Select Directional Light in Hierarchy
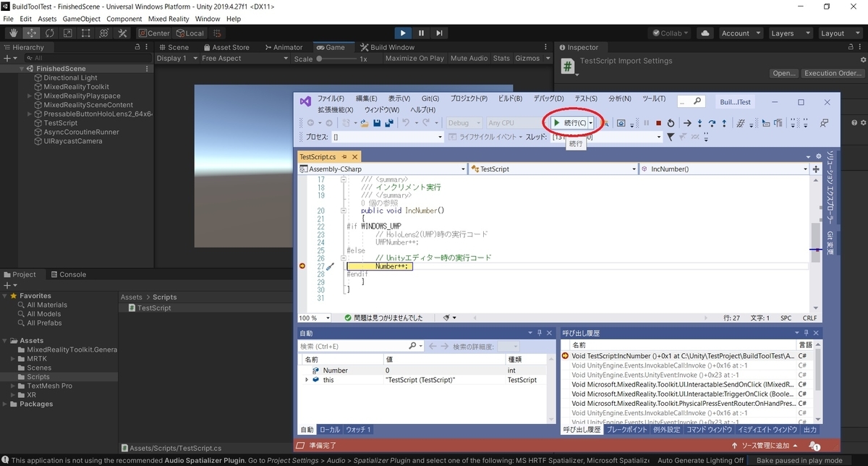Image resolution: width=868 pixels, height=466 pixels. (x=70, y=77)
